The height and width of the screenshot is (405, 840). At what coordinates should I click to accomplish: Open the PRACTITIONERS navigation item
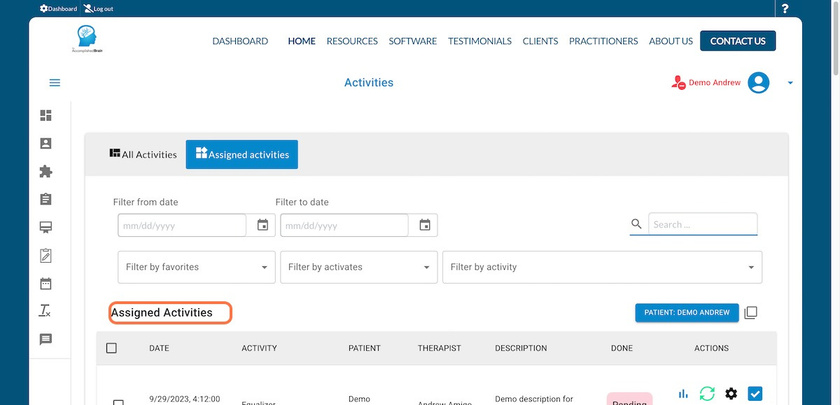point(603,41)
